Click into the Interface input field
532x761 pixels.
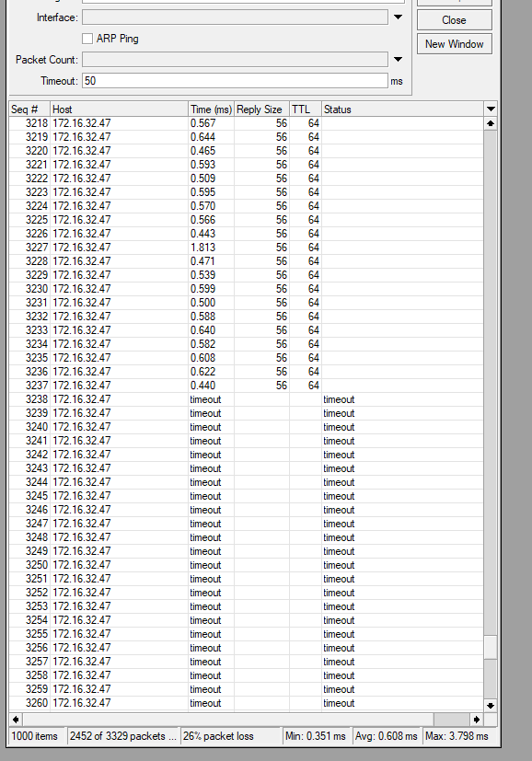235,17
